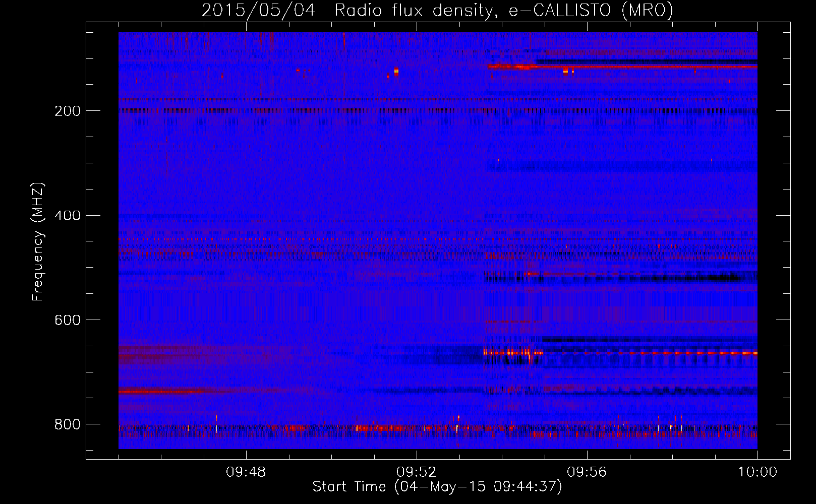
Task: Click the 09:56 time tick label
Action: pyautogui.click(x=587, y=472)
